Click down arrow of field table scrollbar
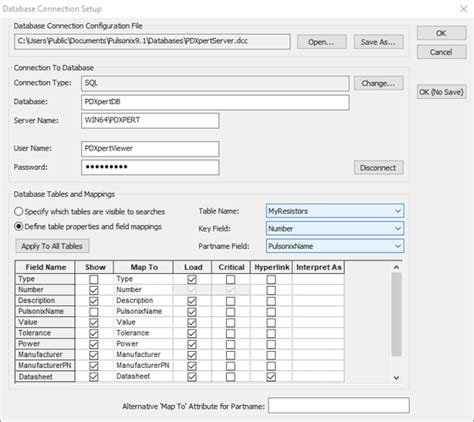 [396, 378]
